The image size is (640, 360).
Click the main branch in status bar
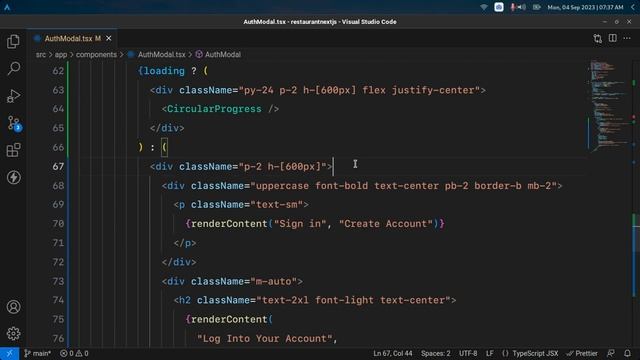[x=37, y=353]
